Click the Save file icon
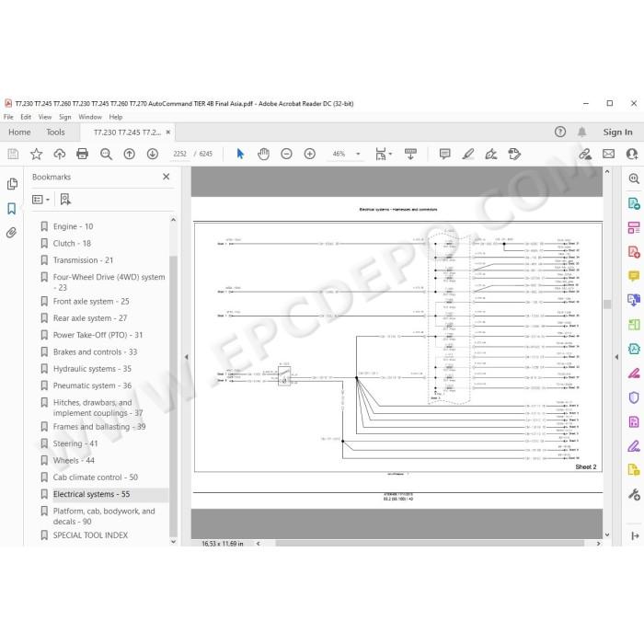The image size is (644, 644). pos(13,154)
